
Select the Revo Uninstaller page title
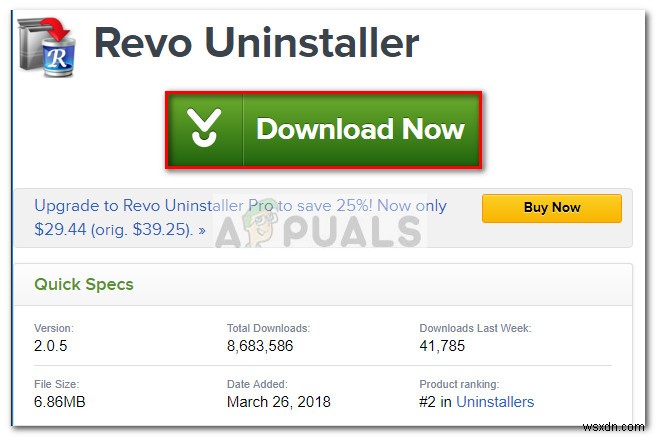[x=256, y=44]
